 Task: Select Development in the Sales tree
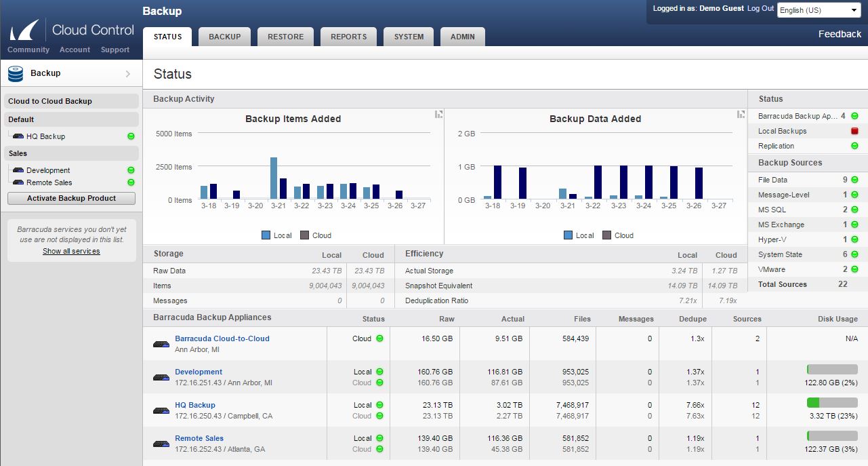pyautogui.click(x=48, y=170)
